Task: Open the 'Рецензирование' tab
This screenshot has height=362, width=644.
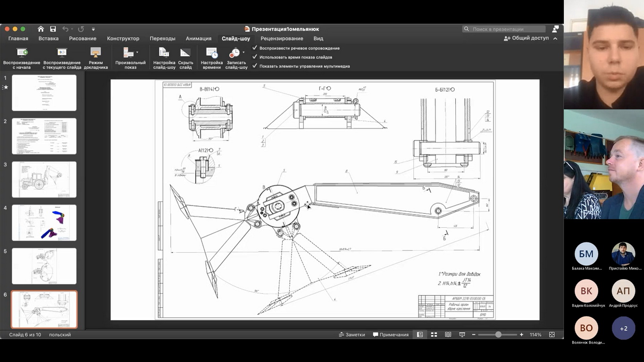Action: point(282,39)
